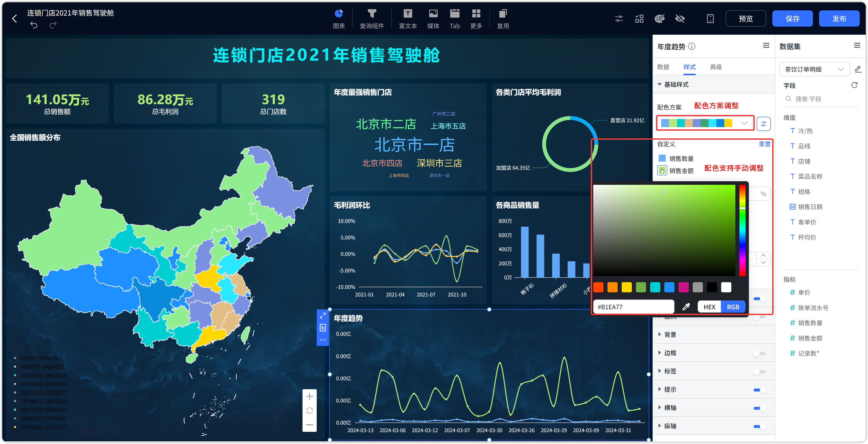Click the 销售数量 blue color swatch
This screenshot has width=868, height=444.
(662, 158)
